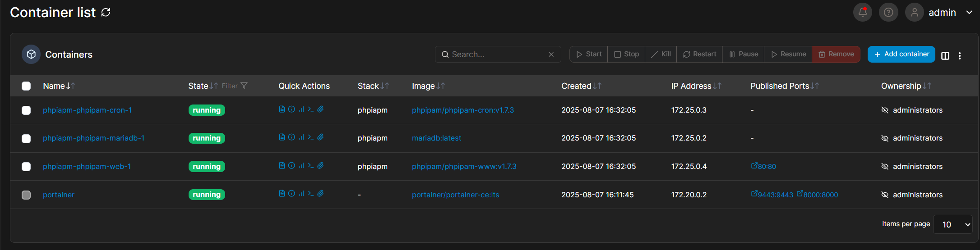
Task: Sort containers by Image column
Action: tap(428, 86)
